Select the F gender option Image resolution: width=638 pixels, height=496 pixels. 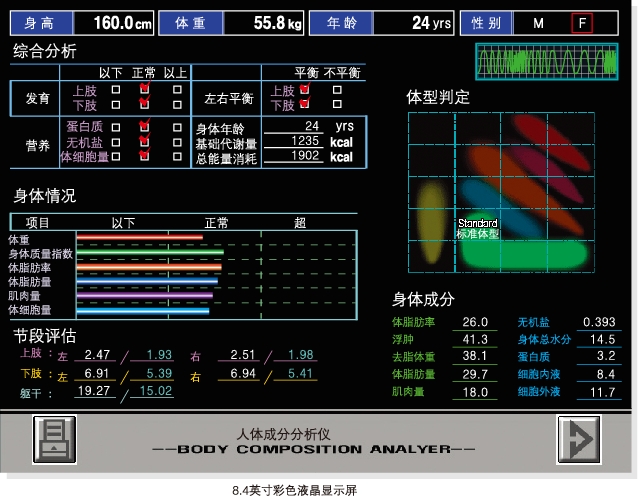581,22
